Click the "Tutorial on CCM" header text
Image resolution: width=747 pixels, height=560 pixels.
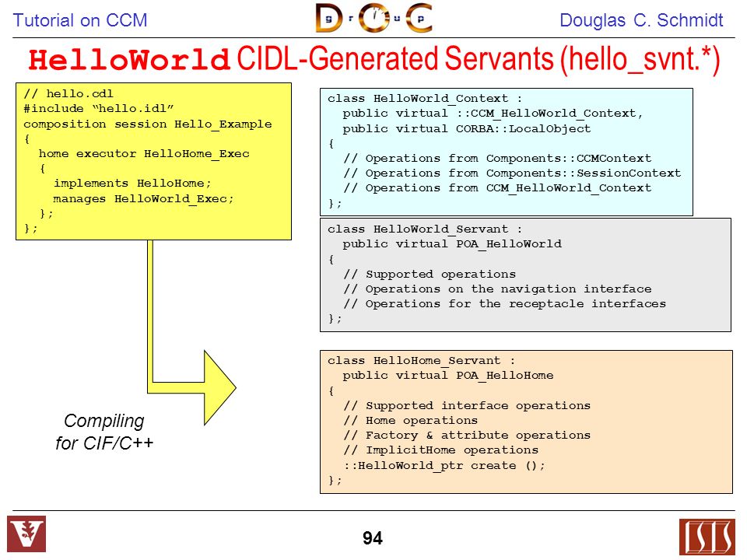pyautogui.click(x=79, y=20)
